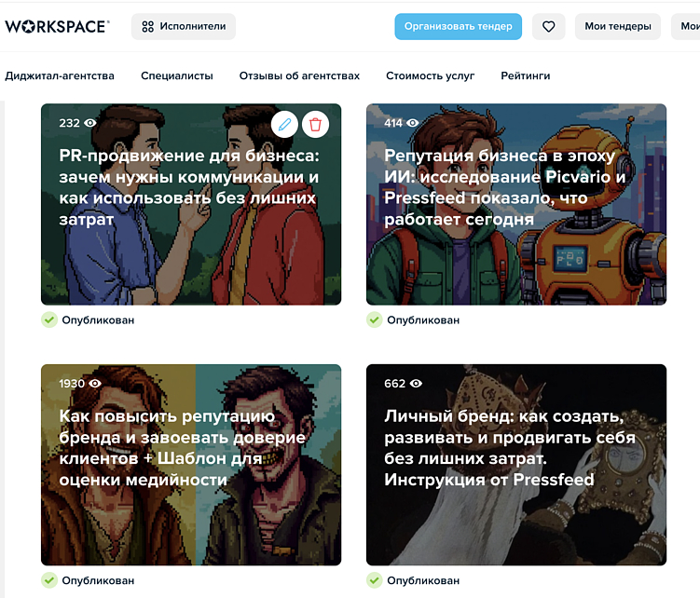Delete the PR-продвижение article with trash icon
The image size is (700, 598).
[x=315, y=125]
